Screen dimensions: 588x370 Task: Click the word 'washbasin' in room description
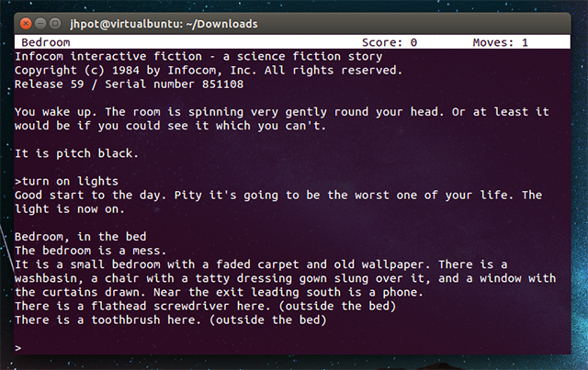[x=46, y=278]
